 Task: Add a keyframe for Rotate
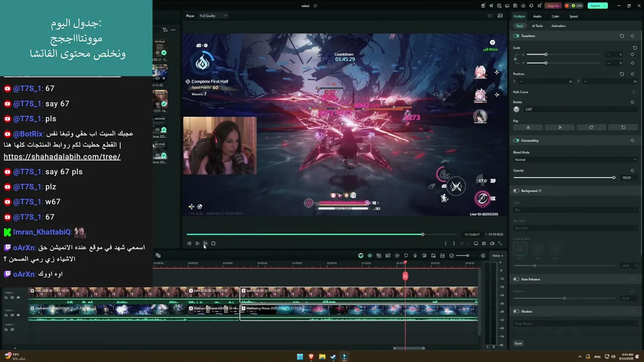click(x=632, y=102)
